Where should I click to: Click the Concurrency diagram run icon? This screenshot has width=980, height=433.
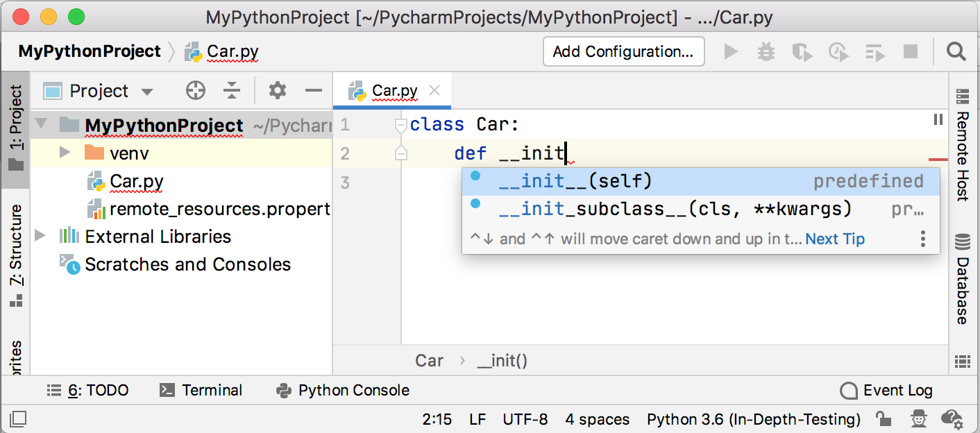[875, 52]
